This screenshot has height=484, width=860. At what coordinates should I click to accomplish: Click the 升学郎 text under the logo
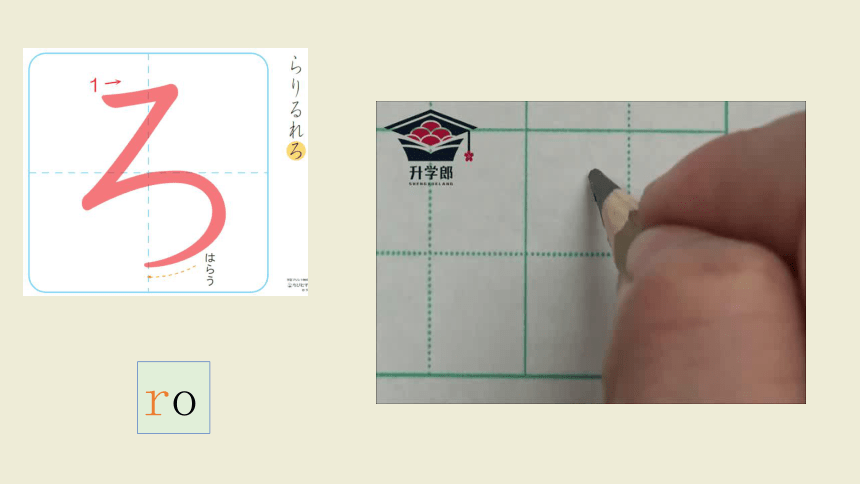(431, 173)
